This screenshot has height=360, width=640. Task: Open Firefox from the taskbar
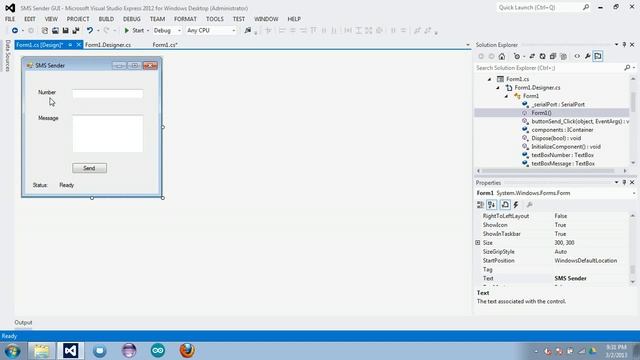click(187, 351)
